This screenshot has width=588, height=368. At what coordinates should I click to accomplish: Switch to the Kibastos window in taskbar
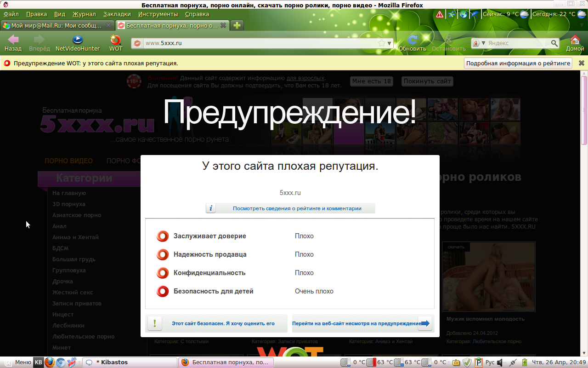coord(129,362)
